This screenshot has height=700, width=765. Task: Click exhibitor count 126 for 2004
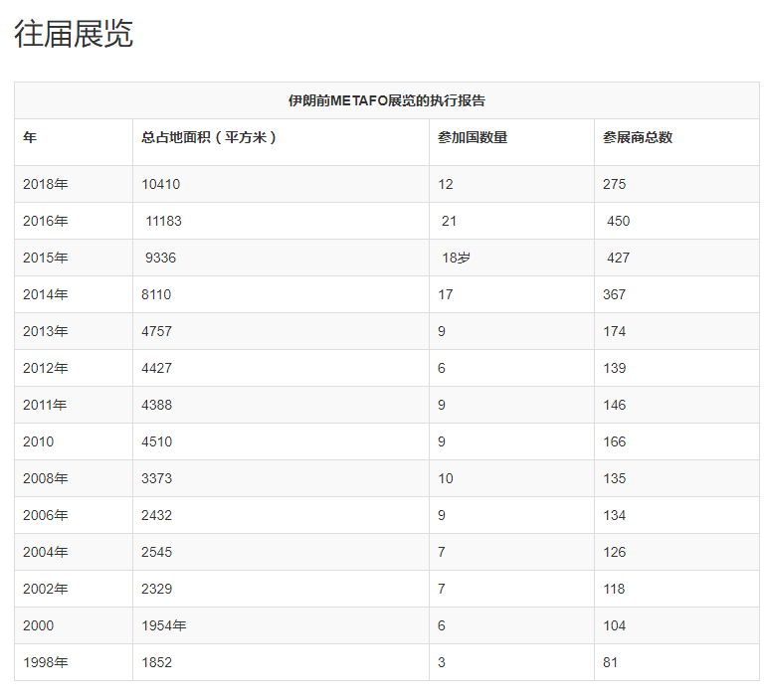615,552
